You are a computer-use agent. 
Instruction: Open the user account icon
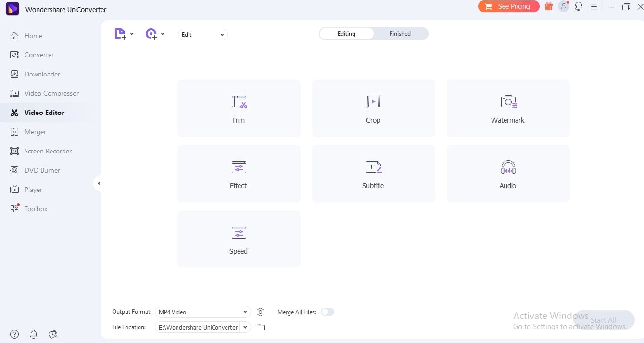[564, 6]
